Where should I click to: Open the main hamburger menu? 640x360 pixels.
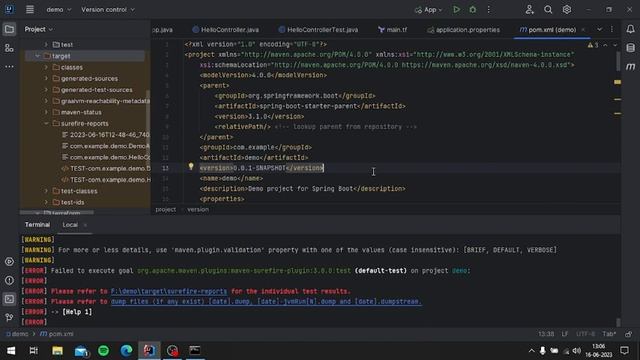pyautogui.click(x=30, y=9)
